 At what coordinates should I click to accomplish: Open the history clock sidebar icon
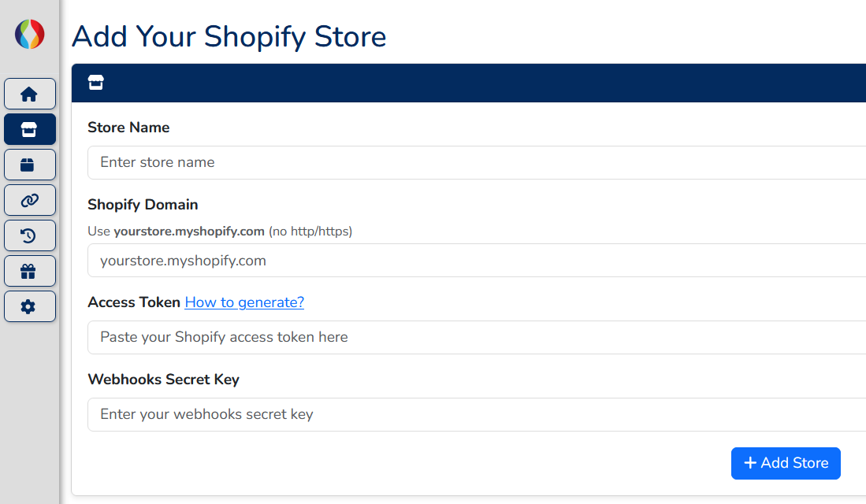(x=30, y=235)
